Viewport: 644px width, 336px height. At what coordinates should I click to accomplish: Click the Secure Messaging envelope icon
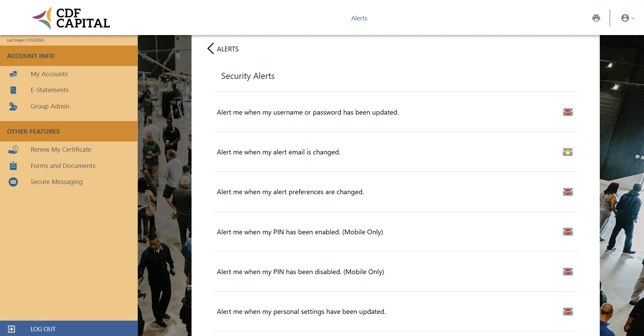click(x=13, y=182)
